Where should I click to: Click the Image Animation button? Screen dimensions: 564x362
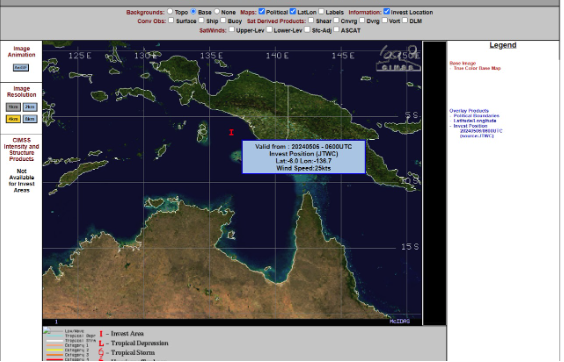(21, 68)
